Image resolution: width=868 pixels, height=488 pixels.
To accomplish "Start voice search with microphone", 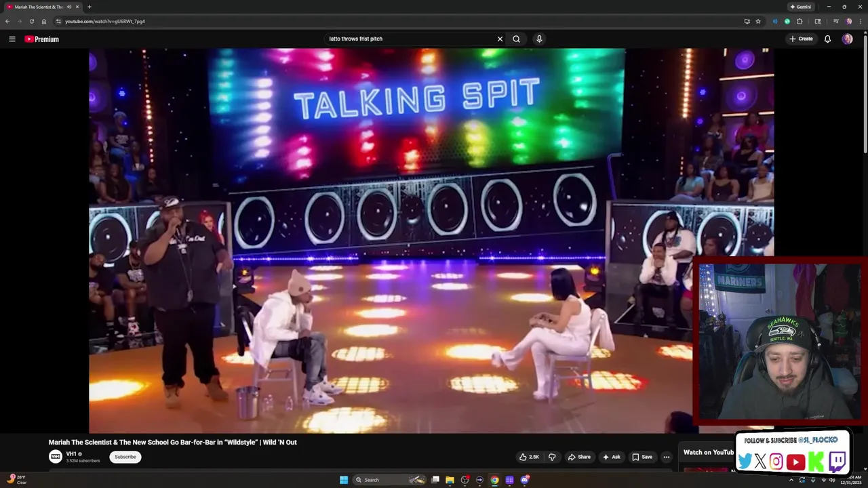I will tap(539, 39).
